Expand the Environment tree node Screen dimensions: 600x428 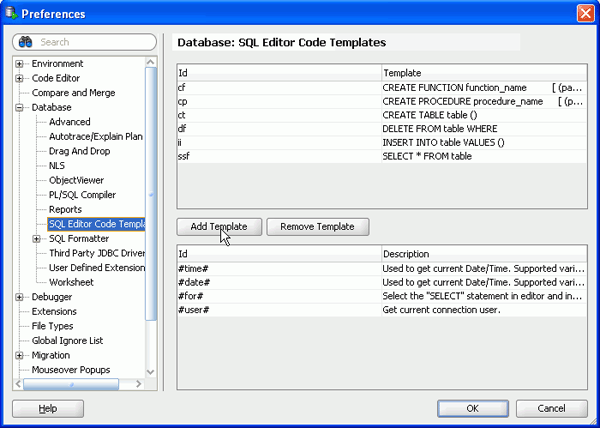19,64
